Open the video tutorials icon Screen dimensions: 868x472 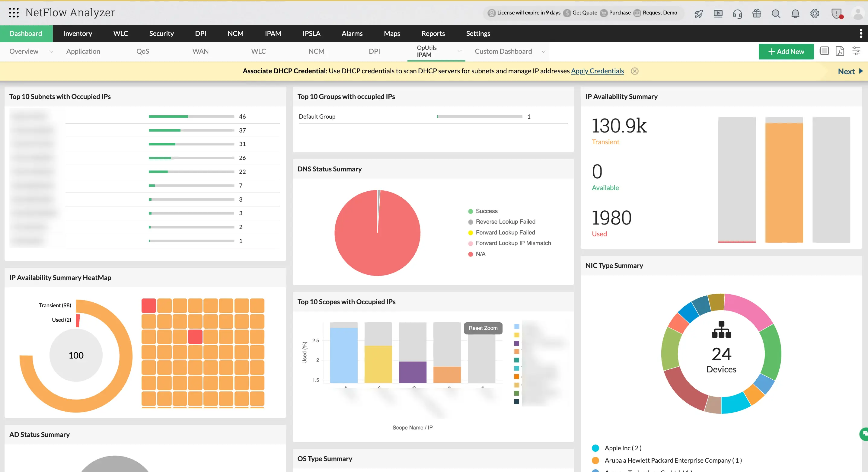point(718,14)
